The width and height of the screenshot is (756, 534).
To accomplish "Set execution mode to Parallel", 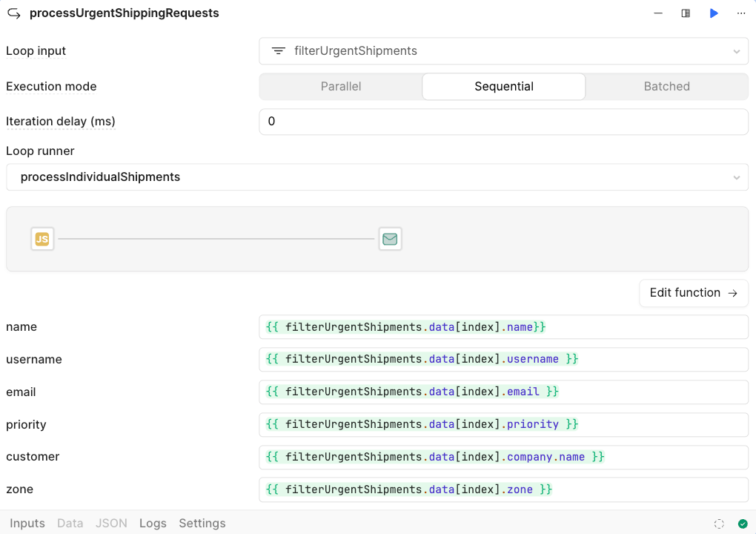I will pyautogui.click(x=341, y=87).
